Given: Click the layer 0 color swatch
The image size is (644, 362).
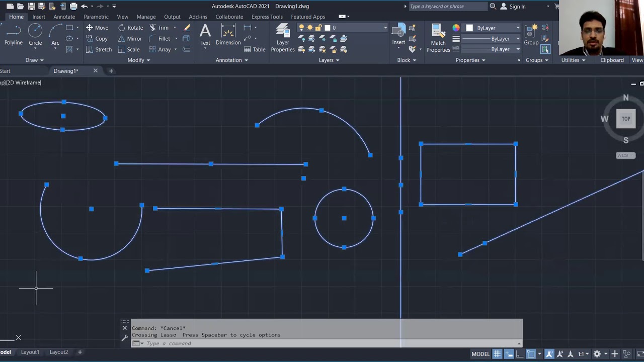Looking at the screenshot, I should (327, 28).
